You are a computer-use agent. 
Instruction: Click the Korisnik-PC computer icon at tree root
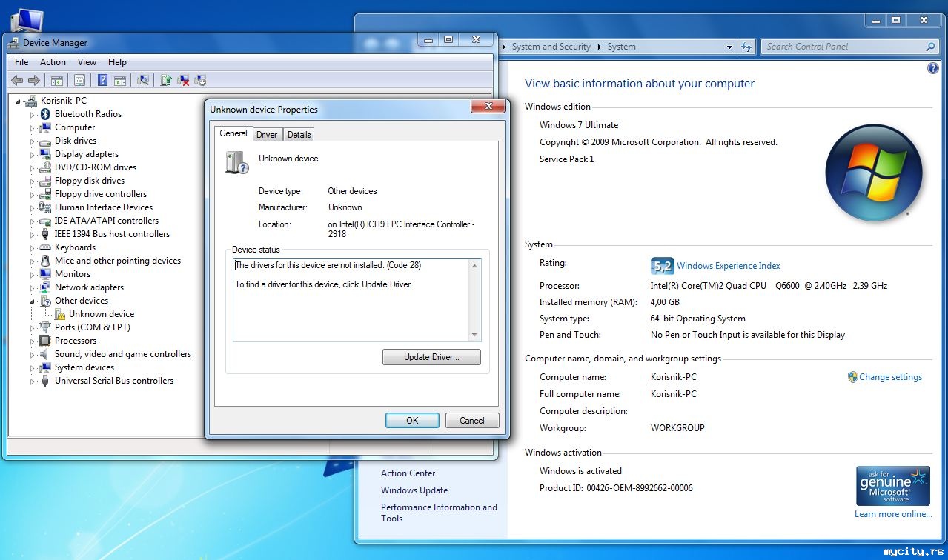pyautogui.click(x=31, y=101)
